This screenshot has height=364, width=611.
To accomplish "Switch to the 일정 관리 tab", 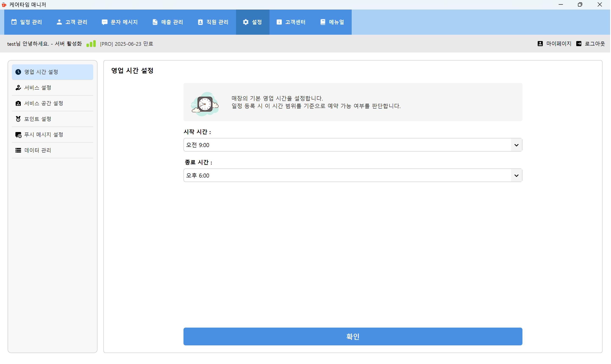I will (26, 22).
